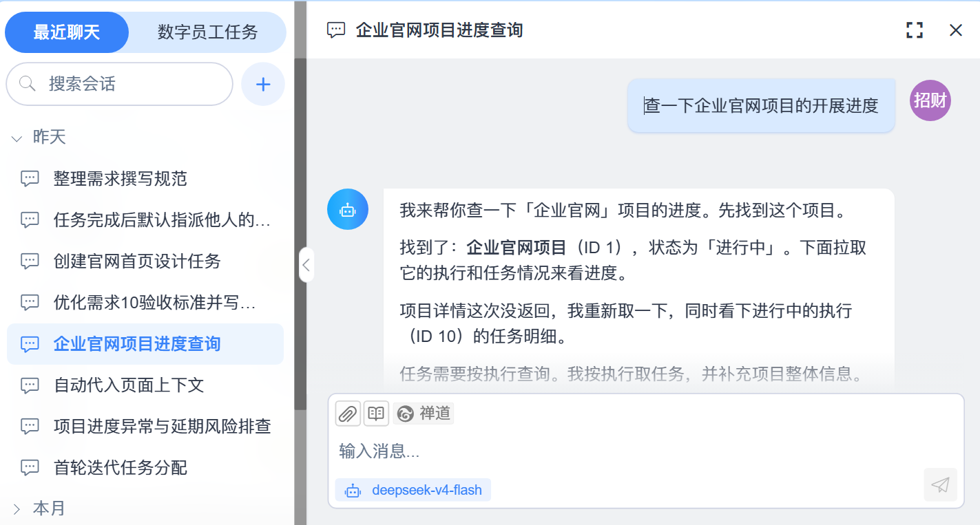Switch to the 数字员工任务 tab

coord(207,32)
